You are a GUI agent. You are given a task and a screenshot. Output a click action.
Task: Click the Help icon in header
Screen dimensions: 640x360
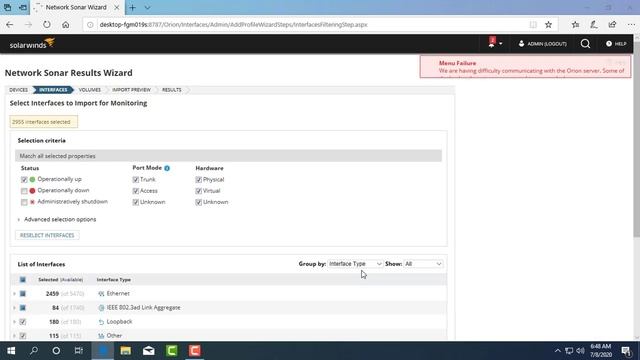point(609,44)
